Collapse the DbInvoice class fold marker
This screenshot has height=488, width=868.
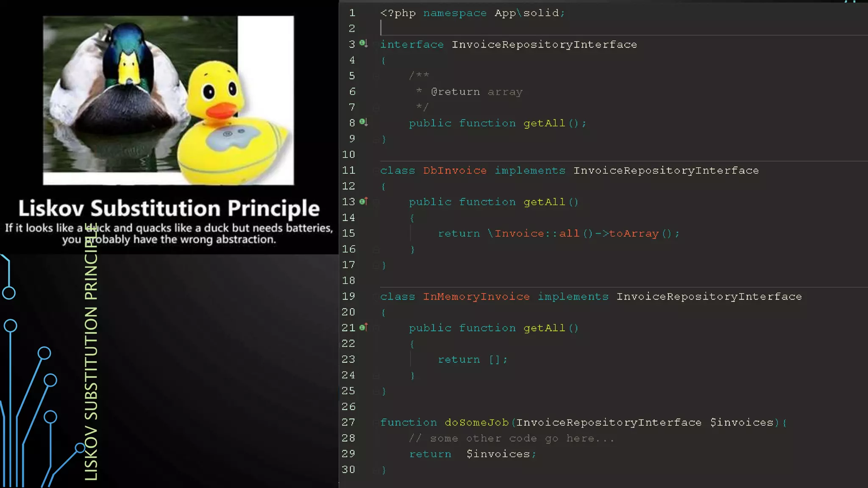tap(376, 171)
